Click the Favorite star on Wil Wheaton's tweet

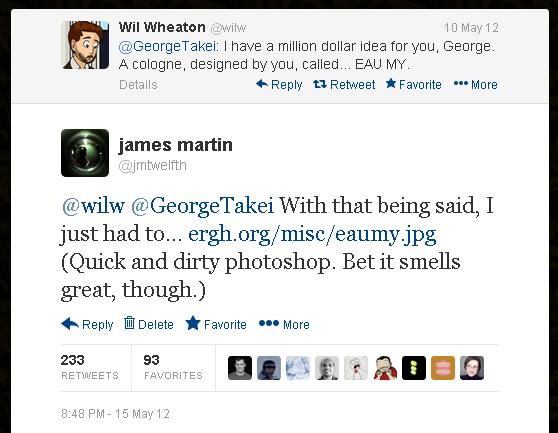391,84
